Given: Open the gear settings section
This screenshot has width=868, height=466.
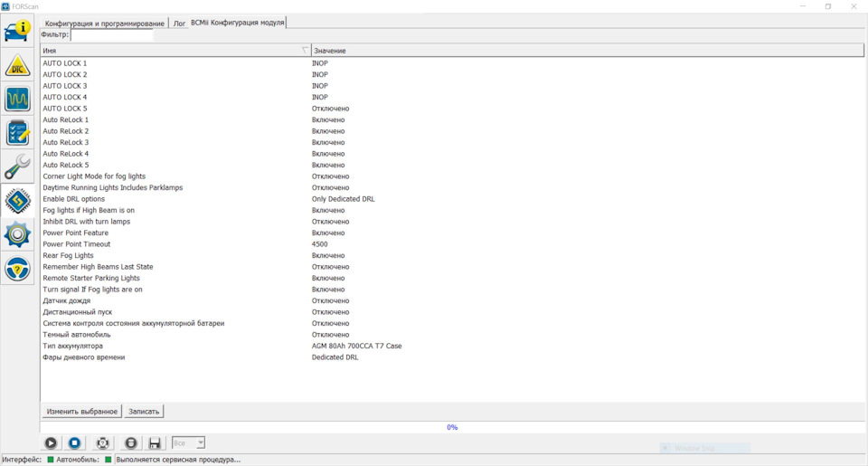Looking at the screenshot, I should (x=17, y=235).
